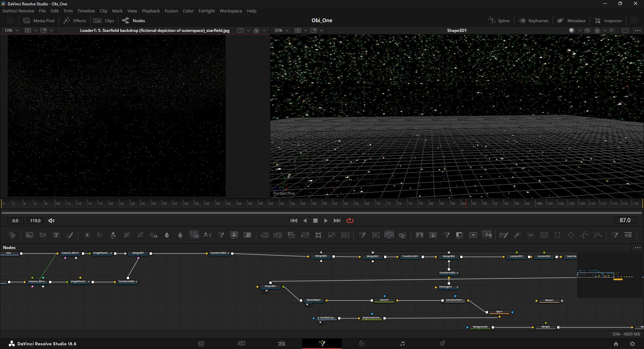Switch to the Deliver page
The height and width of the screenshot is (349, 644).
(x=442, y=343)
